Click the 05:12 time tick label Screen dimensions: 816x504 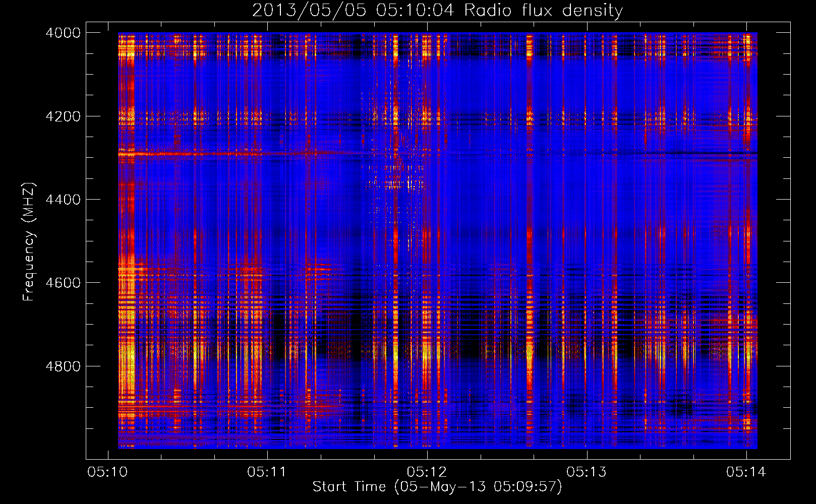point(427,472)
